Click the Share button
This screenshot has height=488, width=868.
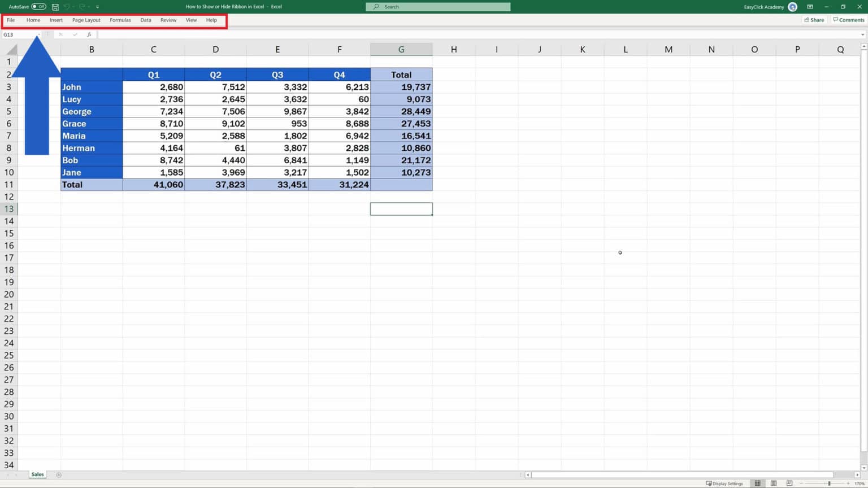[x=814, y=20]
